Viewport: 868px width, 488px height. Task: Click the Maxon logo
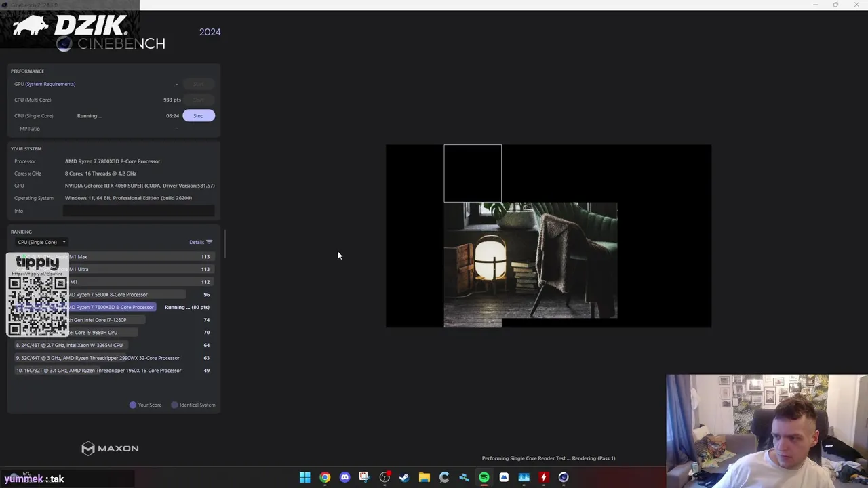(x=110, y=448)
